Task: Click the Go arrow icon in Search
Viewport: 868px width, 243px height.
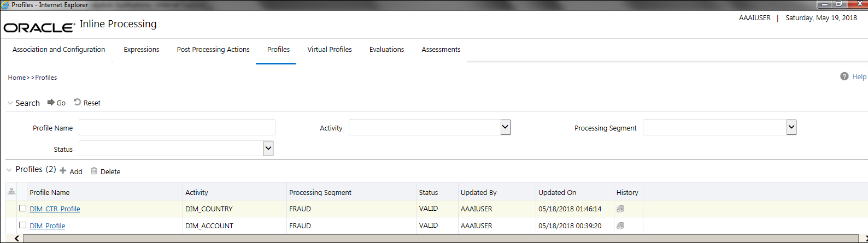Action: (51, 102)
